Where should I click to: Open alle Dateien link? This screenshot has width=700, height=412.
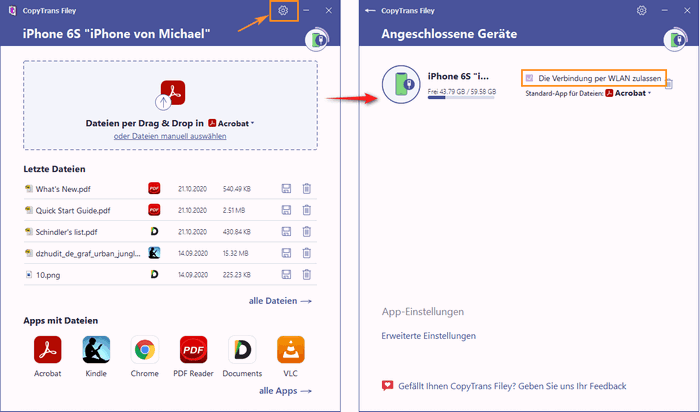[280, 301]
